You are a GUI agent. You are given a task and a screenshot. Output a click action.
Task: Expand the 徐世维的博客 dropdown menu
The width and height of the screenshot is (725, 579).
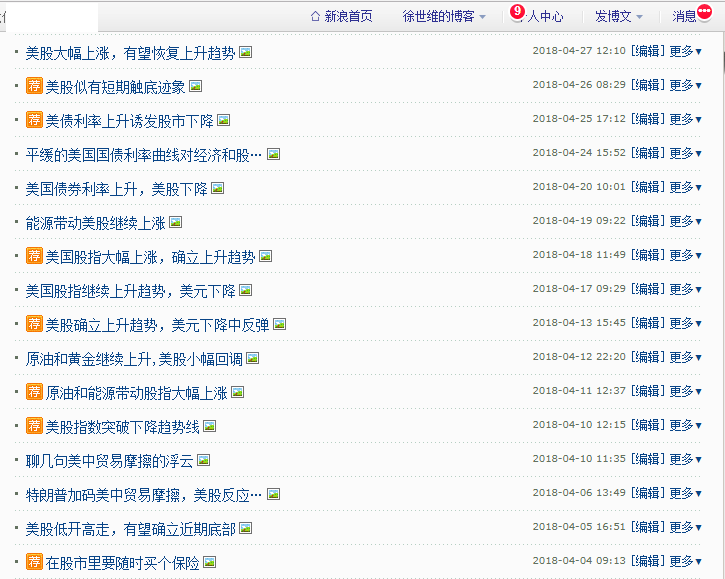(445, 16)
